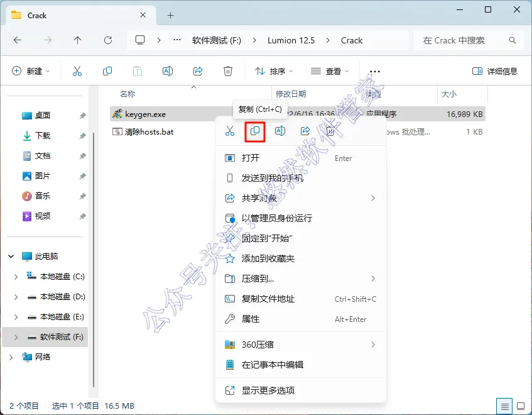Open the 360压缩 submenu
Screen dimensions: 532x415
click(301, 345)
